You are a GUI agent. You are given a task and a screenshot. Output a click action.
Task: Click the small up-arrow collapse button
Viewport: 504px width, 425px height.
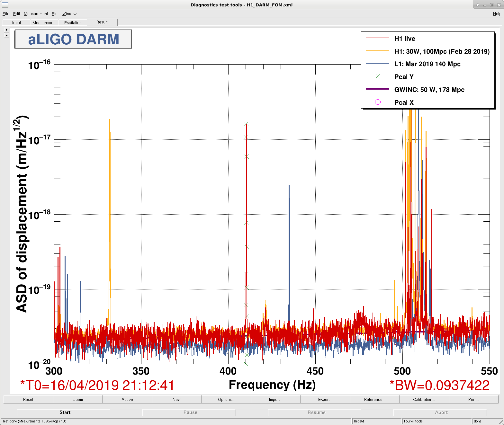coord(6,35)
